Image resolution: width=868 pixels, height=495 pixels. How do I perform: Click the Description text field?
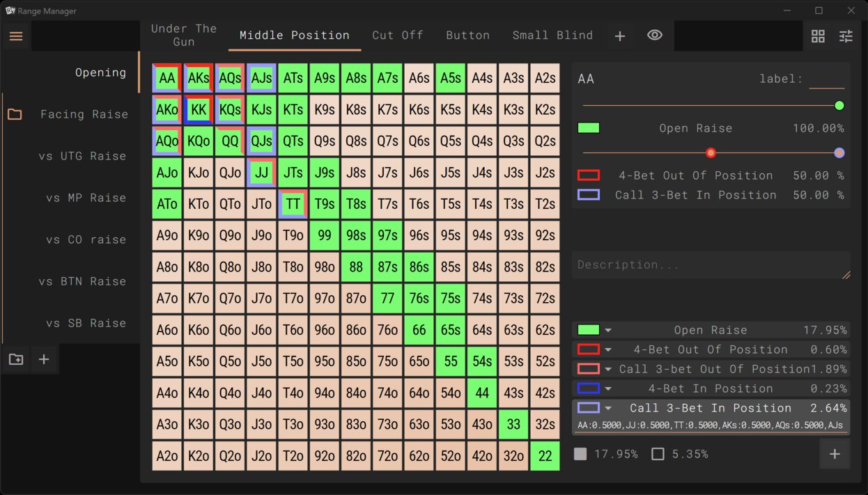(711, 265)
